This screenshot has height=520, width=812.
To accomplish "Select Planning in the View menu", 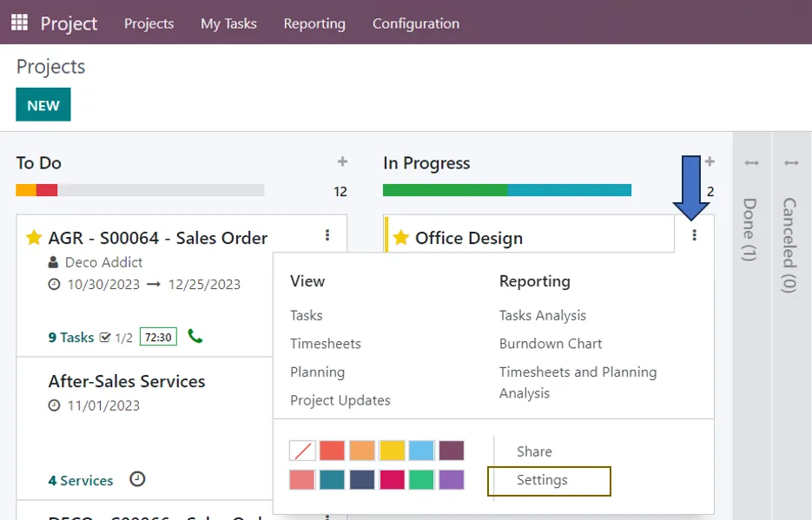I will (318, 372).
